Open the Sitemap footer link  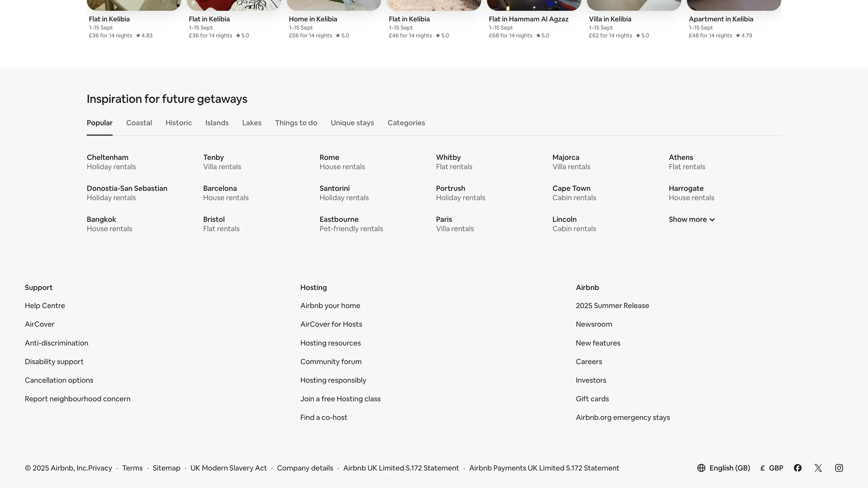tap(166, 468)
